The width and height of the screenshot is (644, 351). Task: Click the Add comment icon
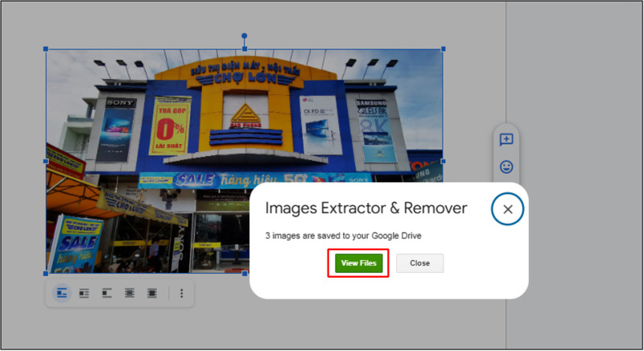point(506,139)
